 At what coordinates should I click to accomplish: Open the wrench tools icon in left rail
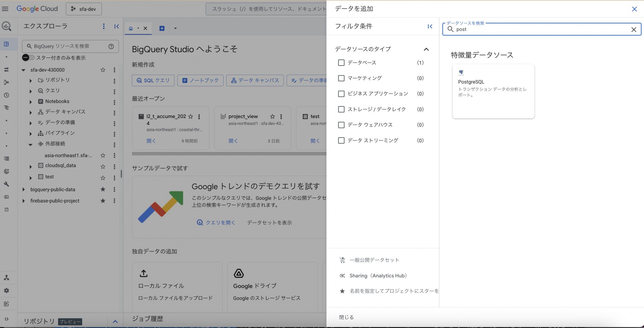6,184
